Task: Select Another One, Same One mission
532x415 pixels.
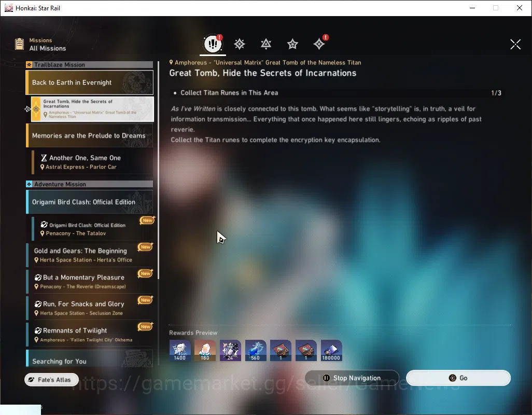Action: point(92,162)
